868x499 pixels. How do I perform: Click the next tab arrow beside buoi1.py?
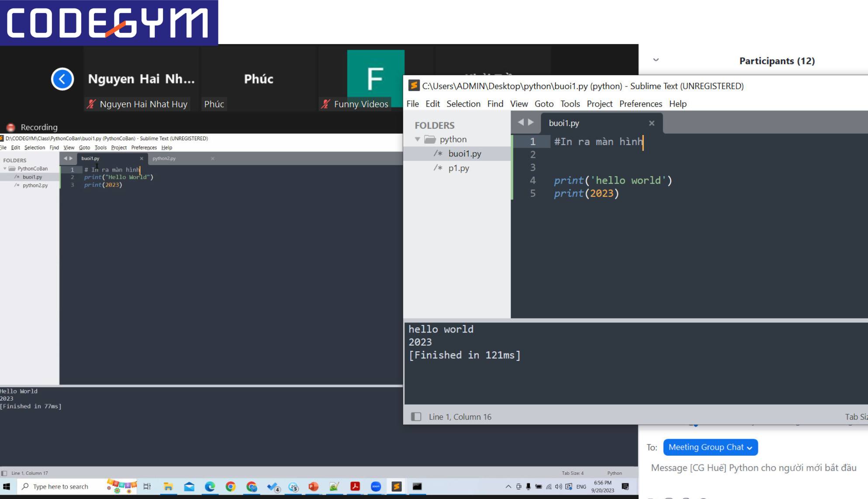(531, 122)
